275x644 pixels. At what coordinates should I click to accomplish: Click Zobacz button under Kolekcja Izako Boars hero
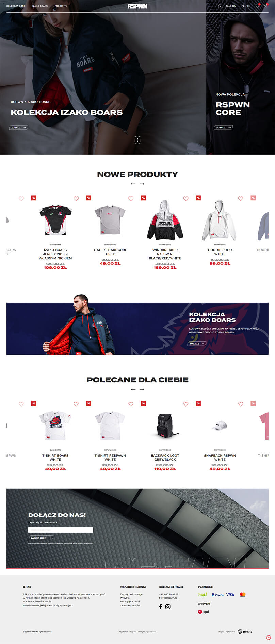[18, 127]
